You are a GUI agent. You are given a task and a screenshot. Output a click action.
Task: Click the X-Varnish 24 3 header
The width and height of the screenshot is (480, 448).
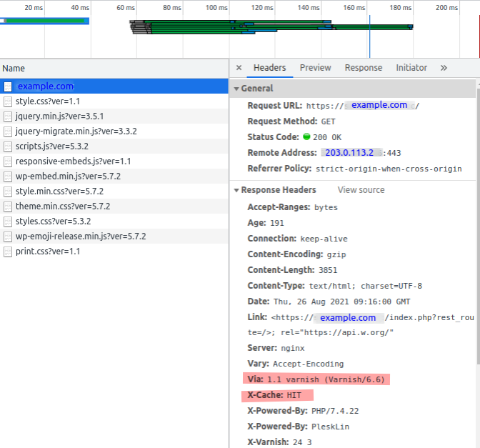pos(279,442)
